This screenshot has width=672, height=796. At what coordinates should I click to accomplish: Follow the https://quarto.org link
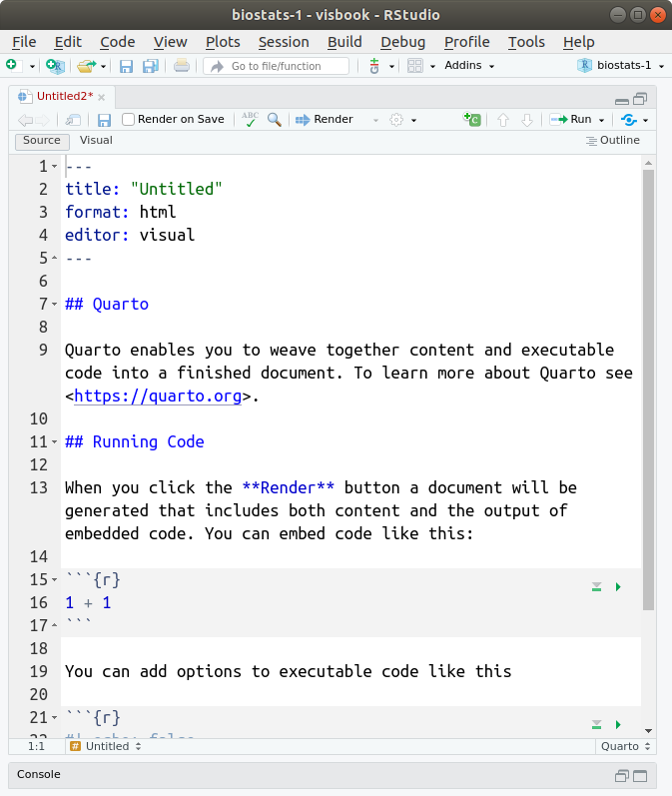pyautogui.click(x=158, y=396)
